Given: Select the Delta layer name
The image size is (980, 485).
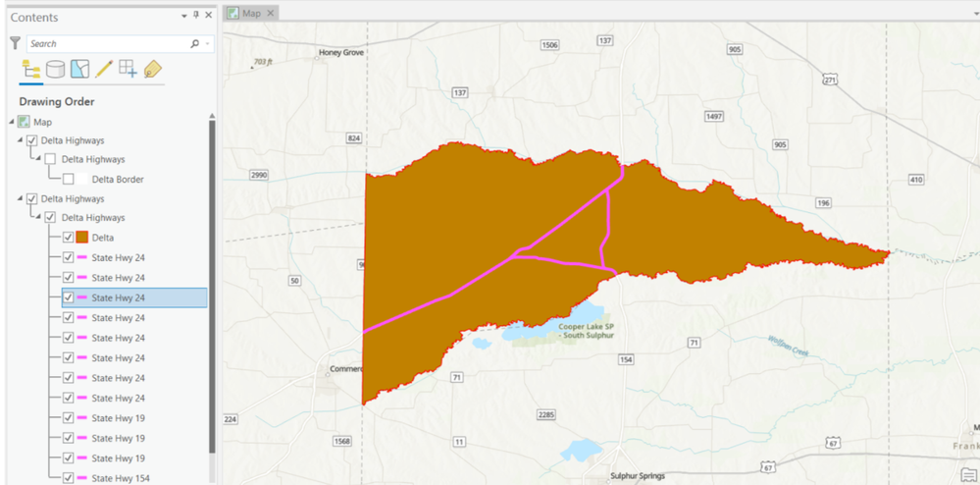Looking at the screenshot, I should pyautogui.click(x=102, y=238).
